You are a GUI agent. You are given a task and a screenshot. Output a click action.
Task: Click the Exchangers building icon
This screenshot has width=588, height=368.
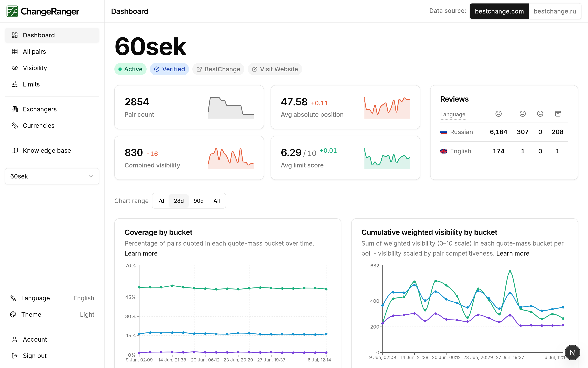14,109
